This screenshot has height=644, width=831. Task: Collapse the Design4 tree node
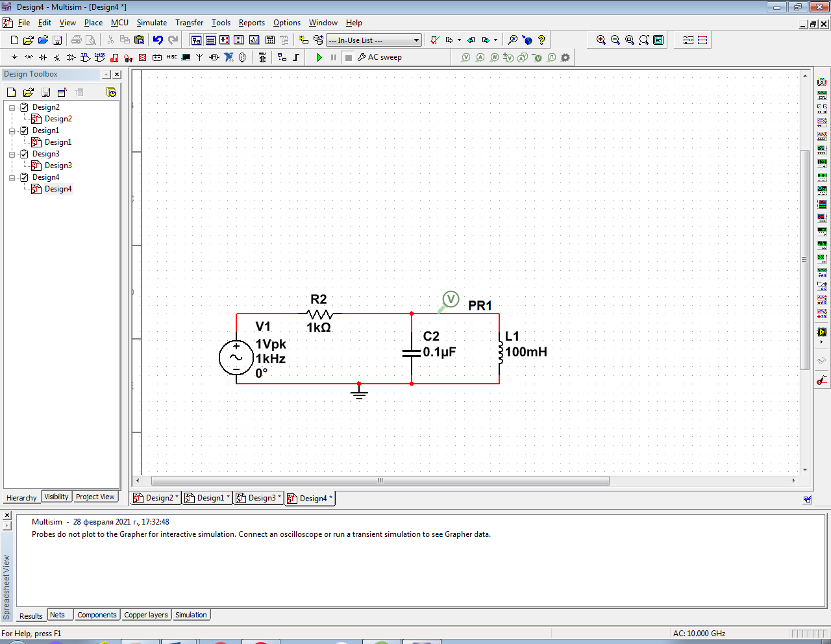point(12,177)
